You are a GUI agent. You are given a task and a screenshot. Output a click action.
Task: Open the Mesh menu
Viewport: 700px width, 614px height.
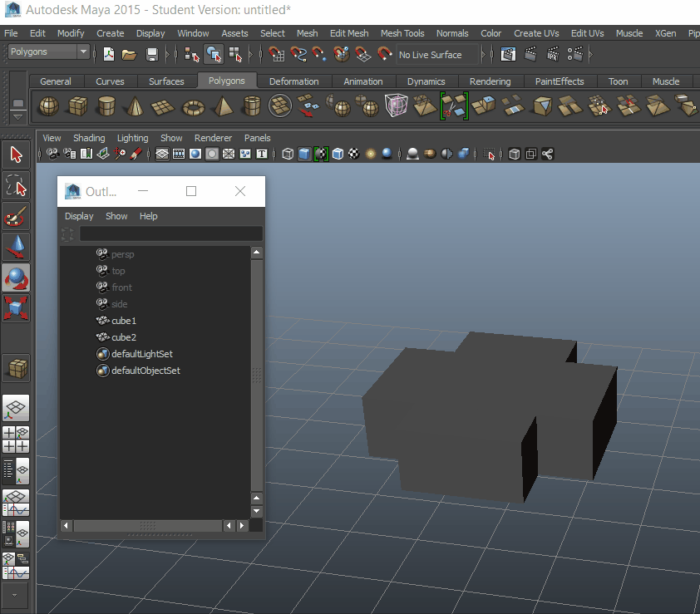click(x=307, y=33)
